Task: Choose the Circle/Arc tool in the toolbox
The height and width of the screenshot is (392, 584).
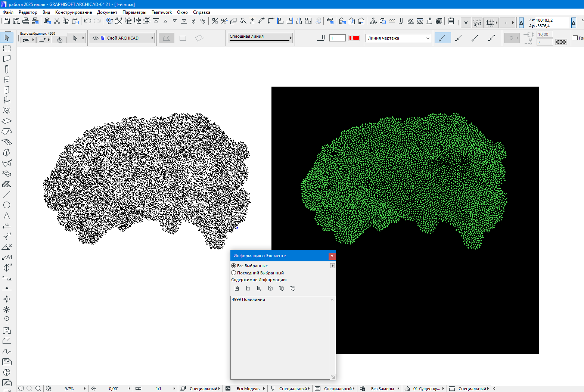Action: [x=7, y=205]
